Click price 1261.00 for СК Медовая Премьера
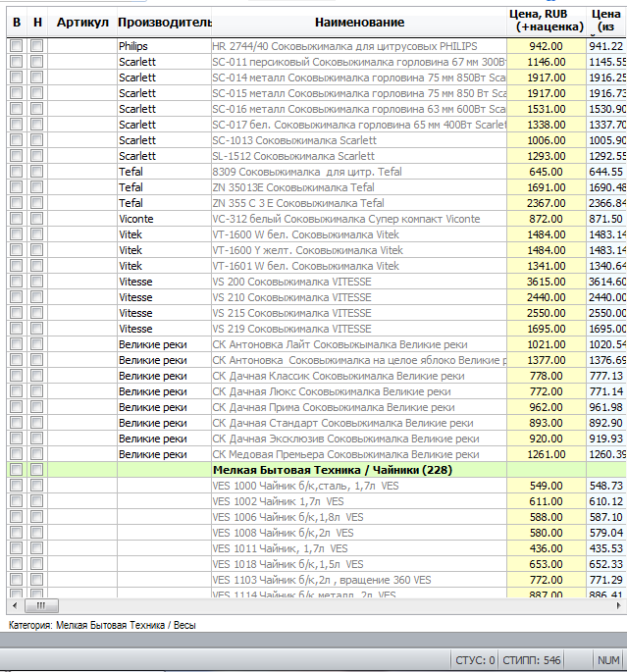This screenshot has width=627, height=672. (x=546, y=454)
